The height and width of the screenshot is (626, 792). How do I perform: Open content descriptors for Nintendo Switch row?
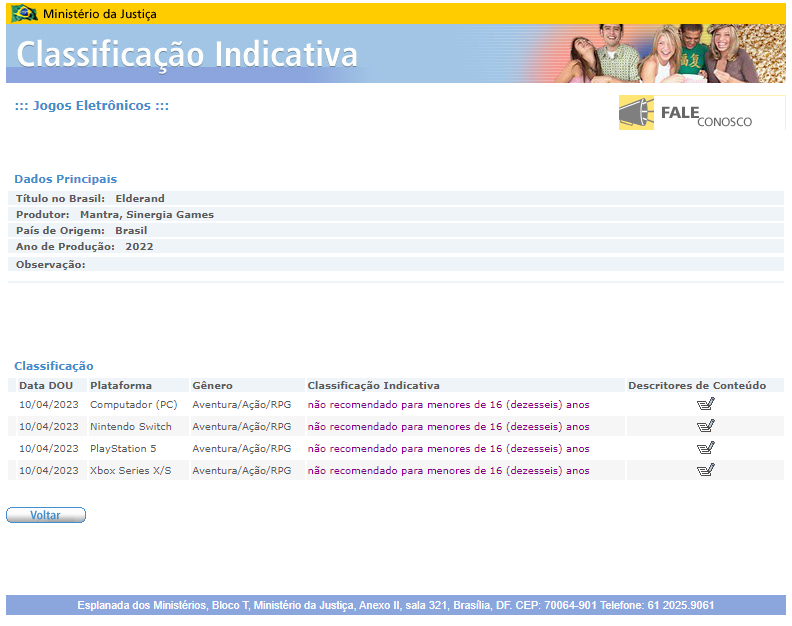click(x=705, y=426)
